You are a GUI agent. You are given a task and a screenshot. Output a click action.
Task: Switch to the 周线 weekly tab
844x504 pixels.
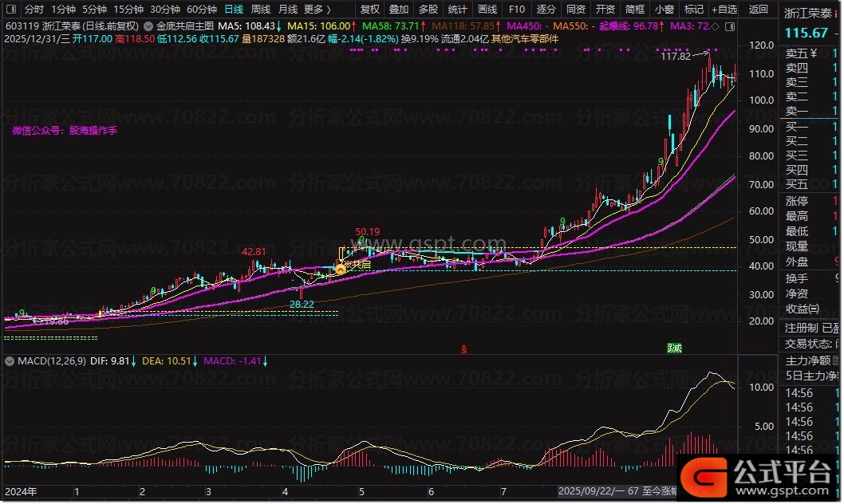point(260,10)
